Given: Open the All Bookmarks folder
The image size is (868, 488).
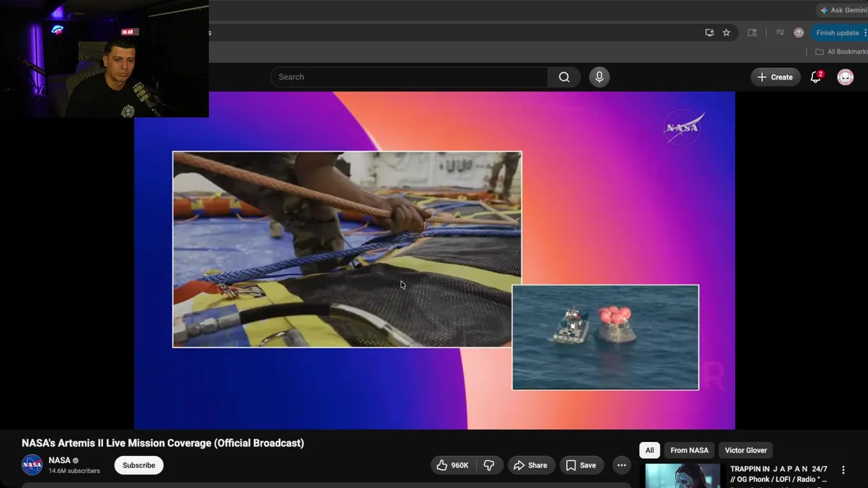Looking at the screenshot, I should click(x=842, y=52).
